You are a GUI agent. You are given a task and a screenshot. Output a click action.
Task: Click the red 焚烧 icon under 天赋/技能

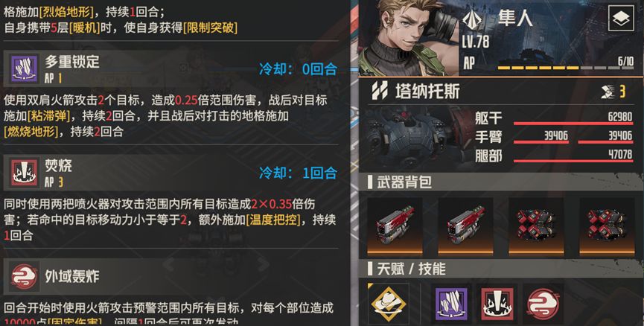497,304
